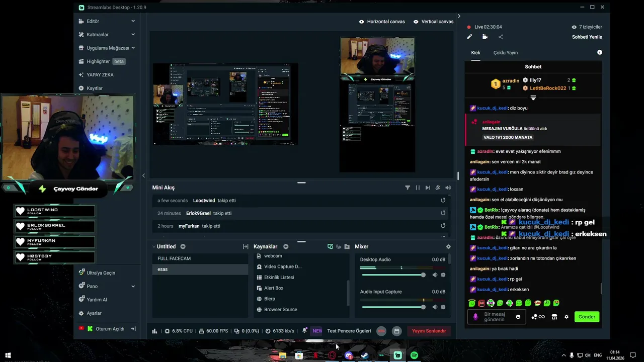Click the camera clip icon under Live
Screen dimensions: 644x362
click(x=485, y=37)
